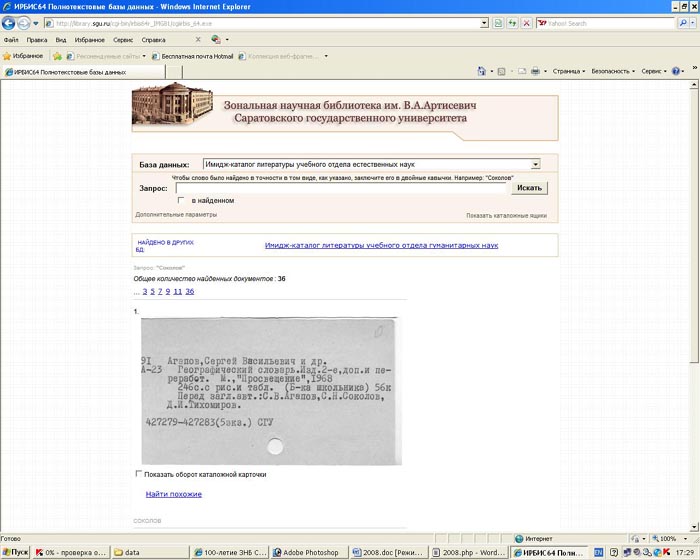Open the Избранное menu in menu bar
The width and height of the screenshot is (700, 560).
click(89, 40)
